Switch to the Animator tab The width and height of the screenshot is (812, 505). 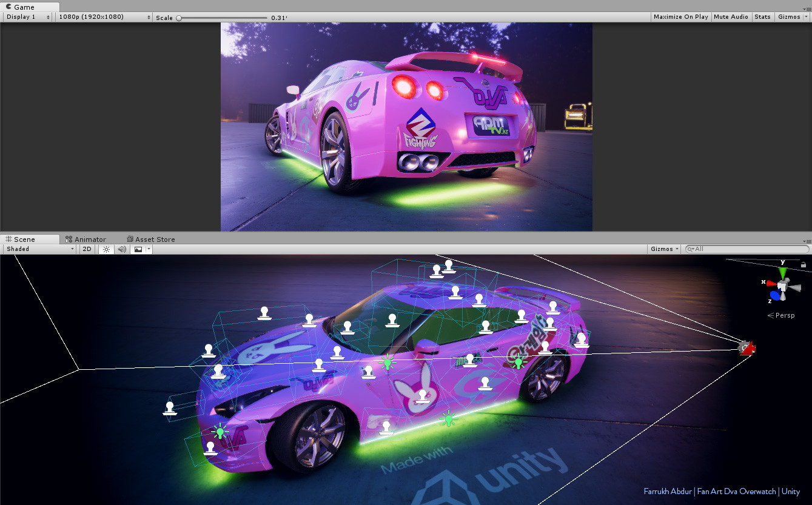(x=86, y=239)
